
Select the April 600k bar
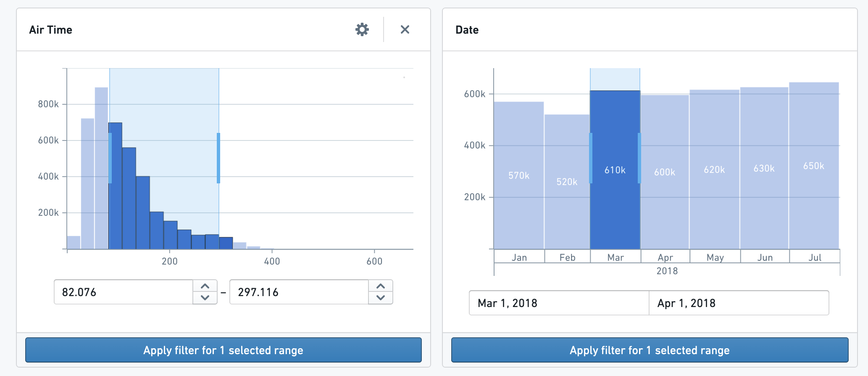click(x=665, y=172)
